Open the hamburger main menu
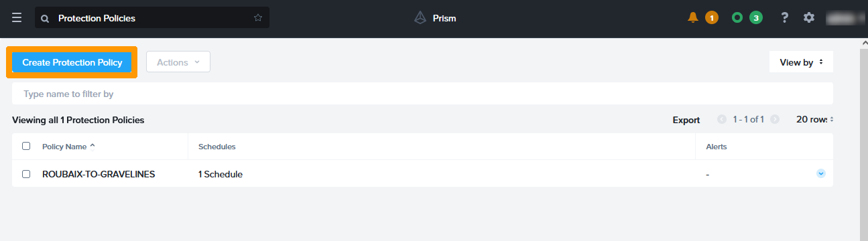Viewport: 868px width, 241px height. coord(17,18)
